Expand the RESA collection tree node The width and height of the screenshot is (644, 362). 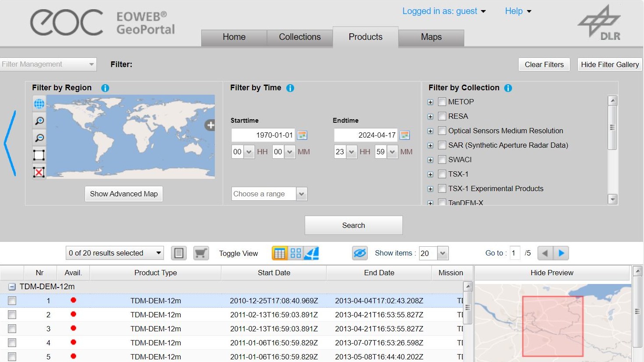(430, 117)
